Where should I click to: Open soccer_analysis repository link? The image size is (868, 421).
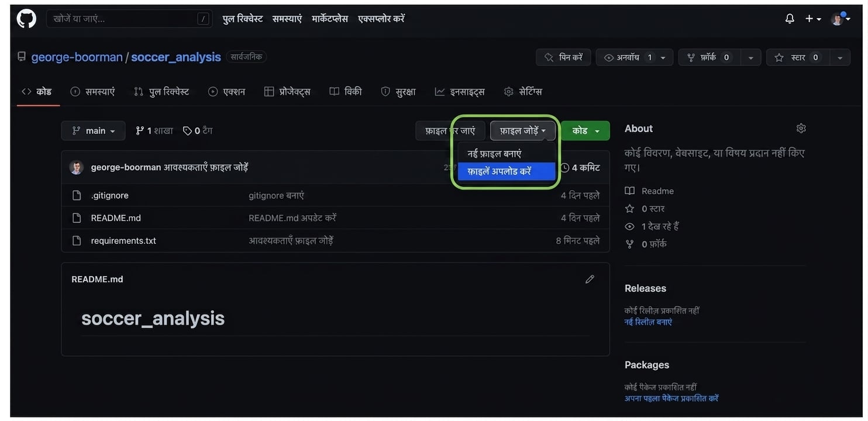point(176,57)
